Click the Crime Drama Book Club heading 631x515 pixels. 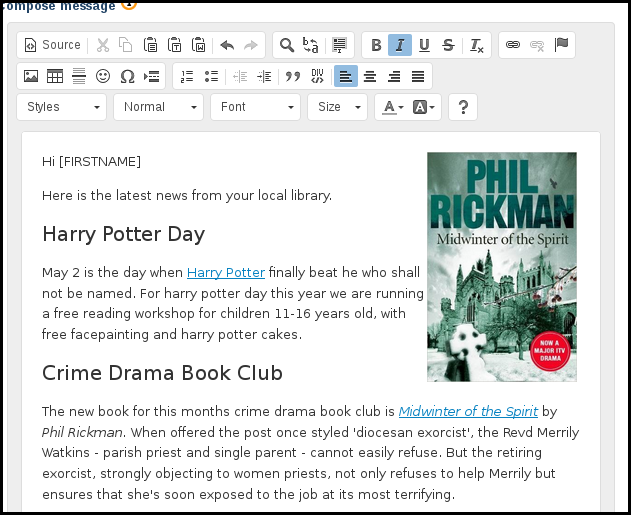(162, 373)
